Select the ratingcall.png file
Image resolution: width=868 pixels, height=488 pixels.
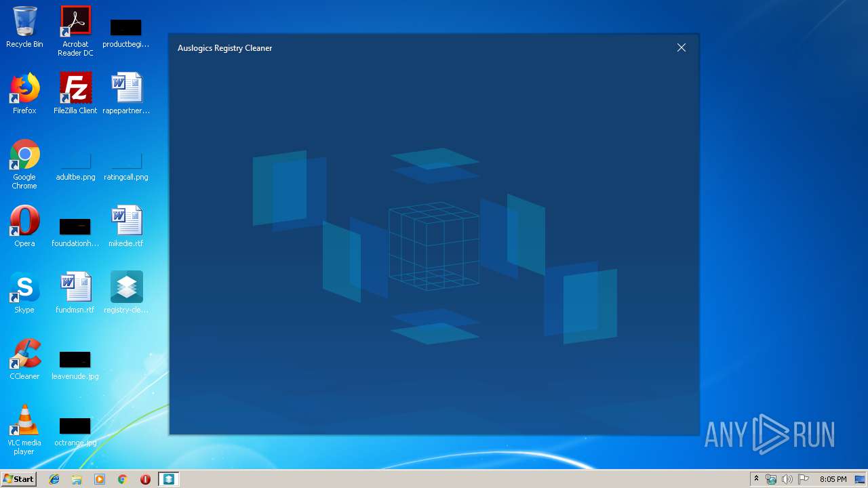[x=126, y=168]
